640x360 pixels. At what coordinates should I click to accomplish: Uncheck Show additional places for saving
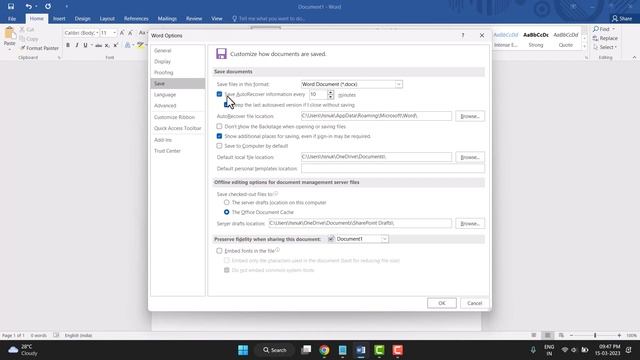[x=219, y=136]
